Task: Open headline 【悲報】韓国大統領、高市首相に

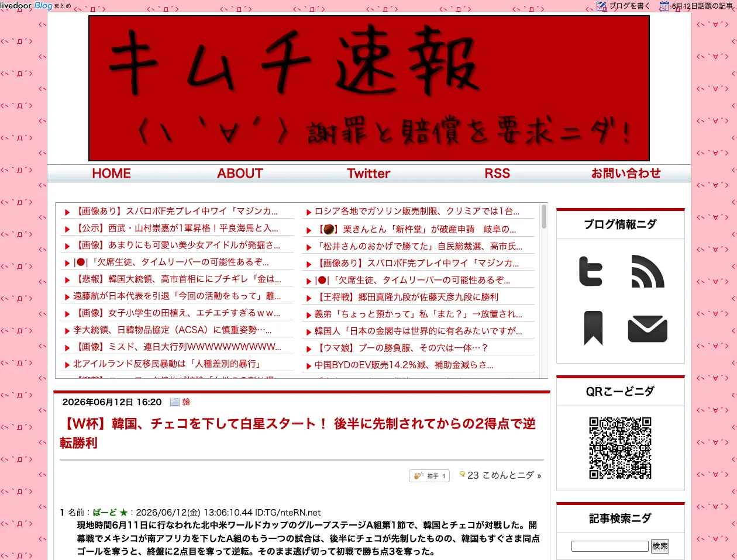Action: [x=178, y=279]
